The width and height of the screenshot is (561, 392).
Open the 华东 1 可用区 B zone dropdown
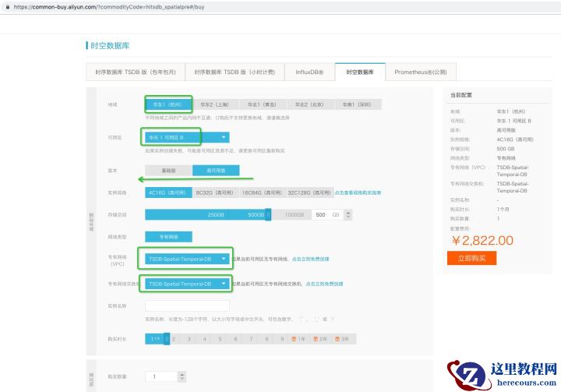click(x=187, y=137)
